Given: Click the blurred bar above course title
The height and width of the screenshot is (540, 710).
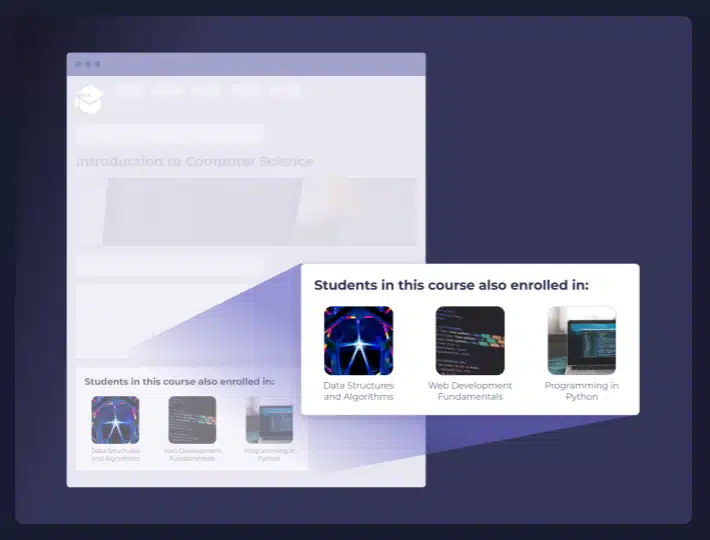Looking at the screenshot, I should point(170,134).
